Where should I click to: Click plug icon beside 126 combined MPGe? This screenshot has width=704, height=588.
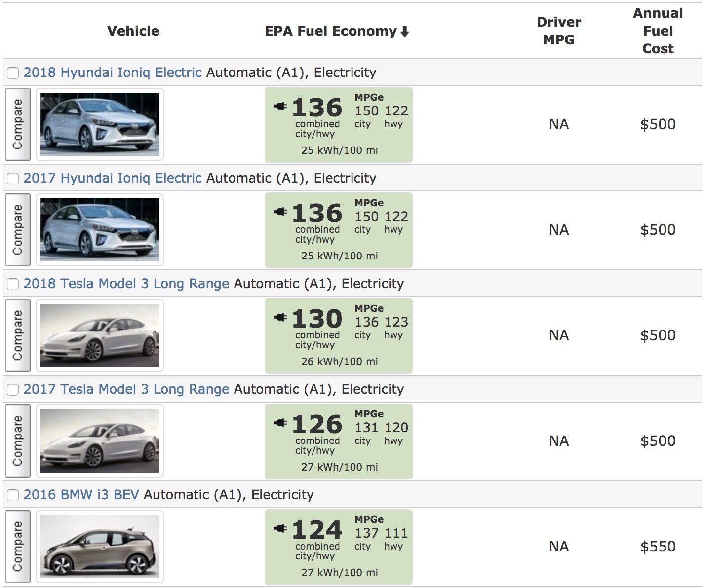coord(280,423)
